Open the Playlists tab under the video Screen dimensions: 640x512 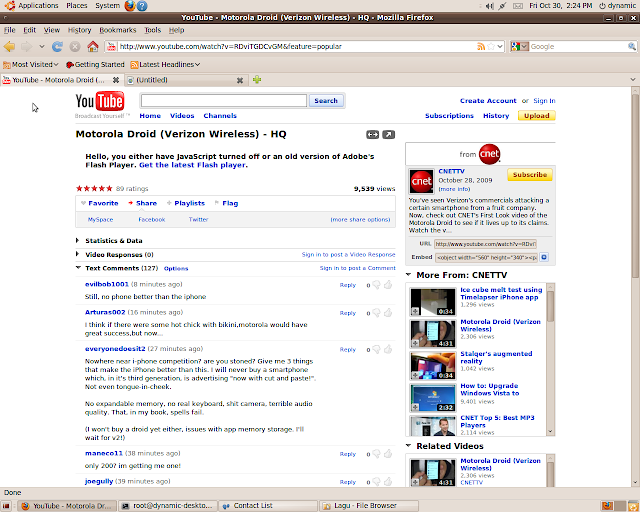point(186,203)
